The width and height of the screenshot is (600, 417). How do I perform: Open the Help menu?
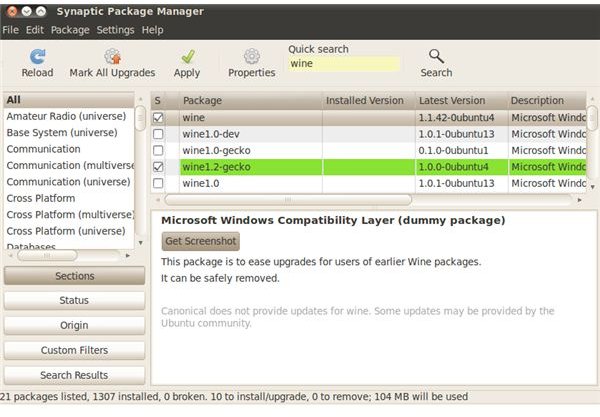pyautogui.click(x=152, y=30)
